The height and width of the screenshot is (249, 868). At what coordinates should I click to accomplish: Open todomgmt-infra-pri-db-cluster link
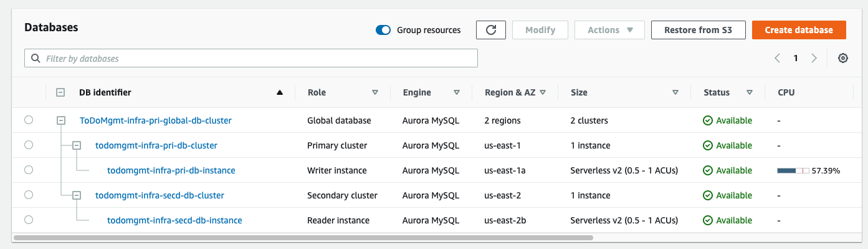coord(156,145)
